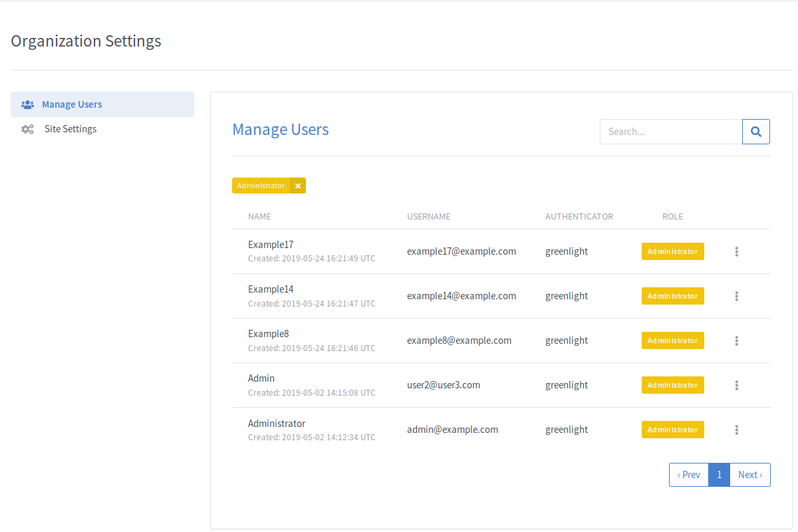Expand the actions menu for Administrator user
798x532 pixels.
(737, 430)
